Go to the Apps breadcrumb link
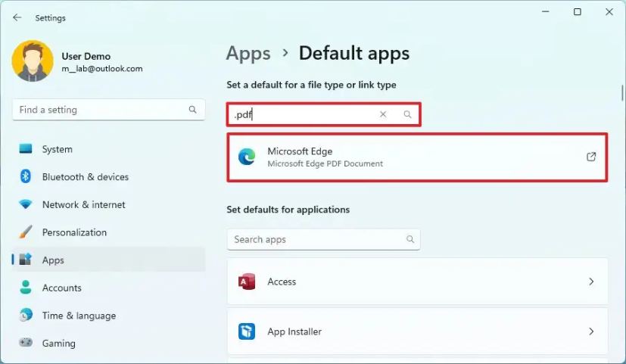The height and width of the screenshot is (364, 626). (x=248, y=54)
